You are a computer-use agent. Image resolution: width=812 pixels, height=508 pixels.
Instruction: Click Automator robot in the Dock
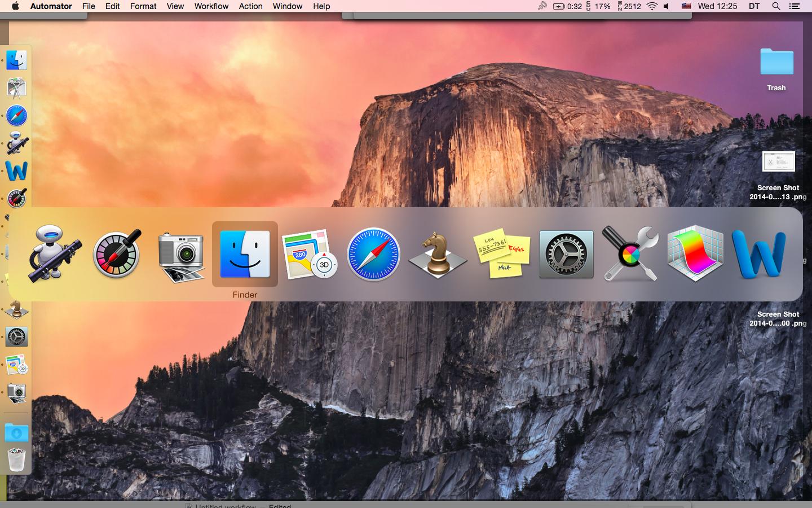coord(17,143)
